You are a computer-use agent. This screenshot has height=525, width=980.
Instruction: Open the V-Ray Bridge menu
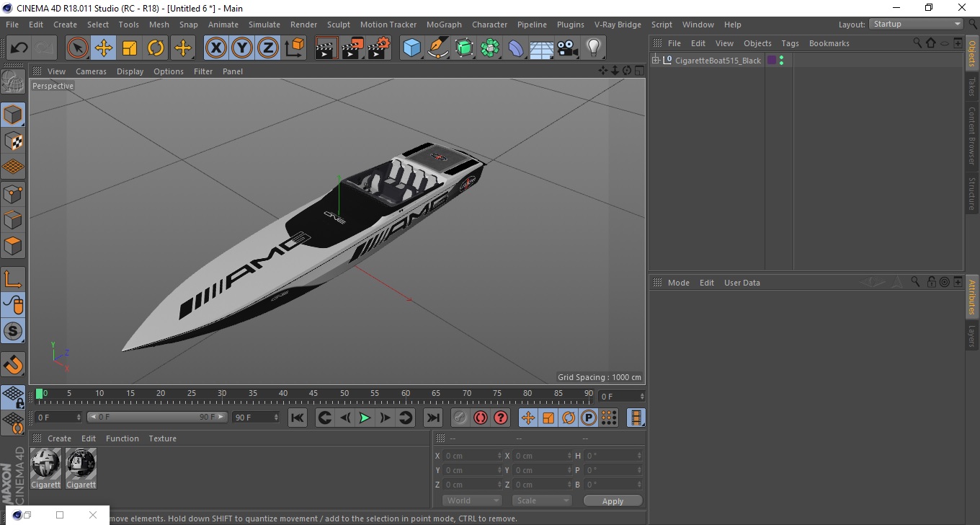(618, 25)
